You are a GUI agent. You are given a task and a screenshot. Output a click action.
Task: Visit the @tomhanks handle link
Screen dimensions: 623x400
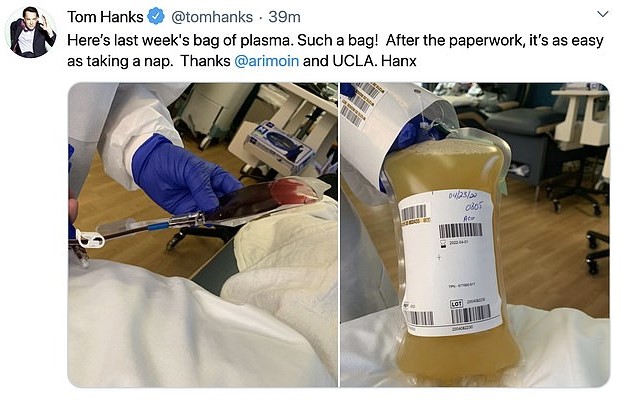click(x=212, y=17)
